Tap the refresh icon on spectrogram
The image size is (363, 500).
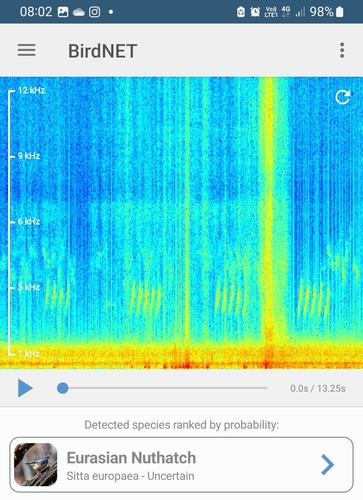click(x=342, y=97)
